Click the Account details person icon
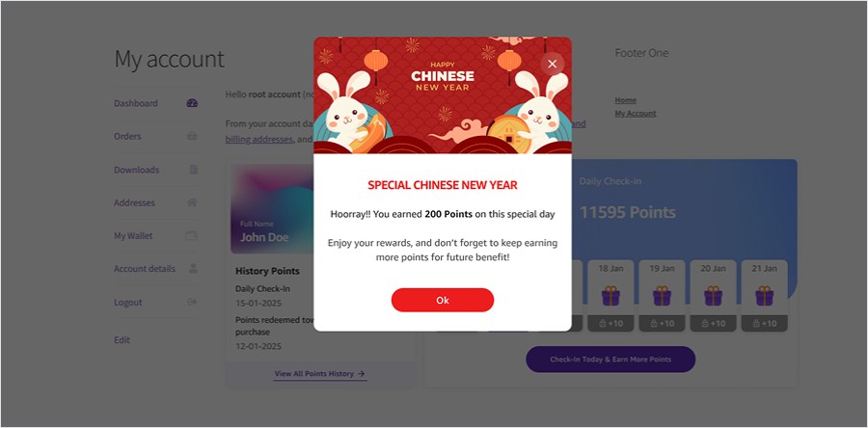Screen dimensions: 868x428 193,268
